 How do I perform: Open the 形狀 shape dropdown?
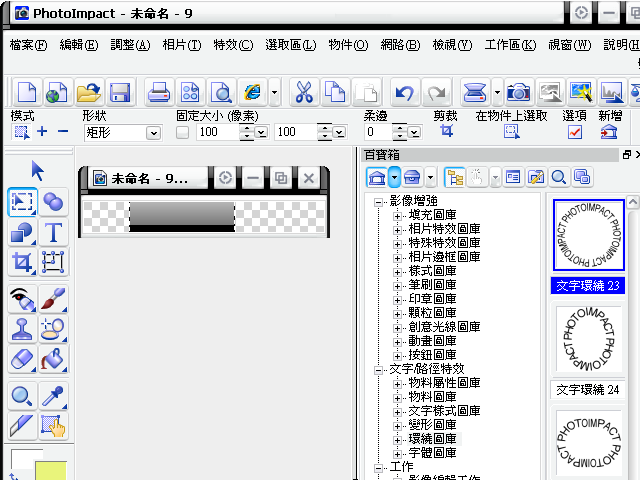[x=153, y=133]
